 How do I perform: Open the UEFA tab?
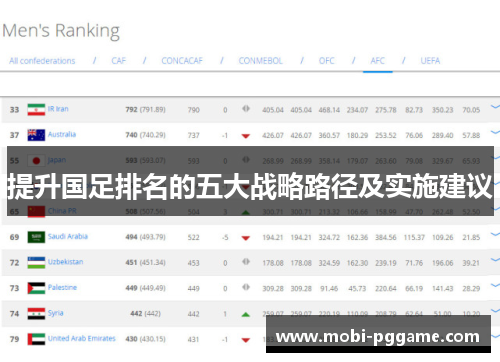(430, 61)
